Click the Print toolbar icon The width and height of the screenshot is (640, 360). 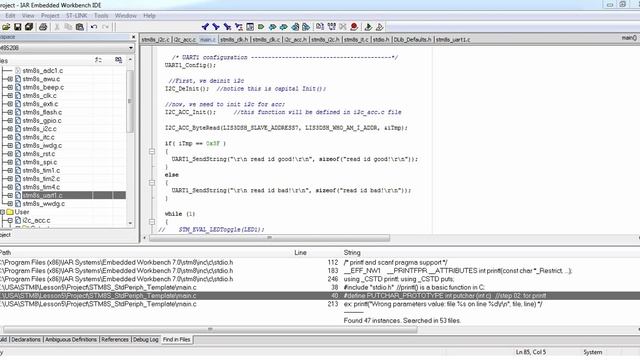(x=43, y=27)
